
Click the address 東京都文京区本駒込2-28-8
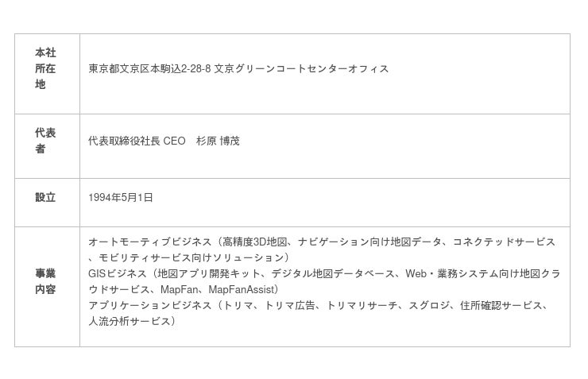(149, 69)
